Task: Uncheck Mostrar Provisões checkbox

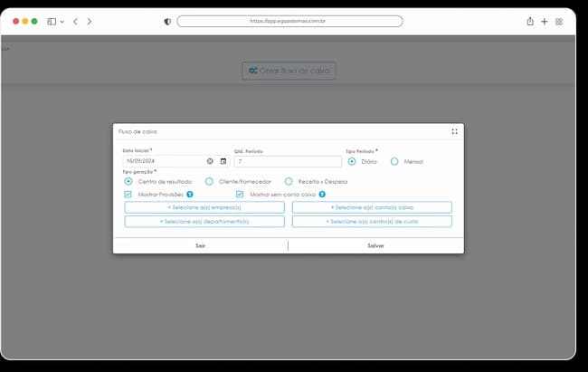Action: point(128,194)
